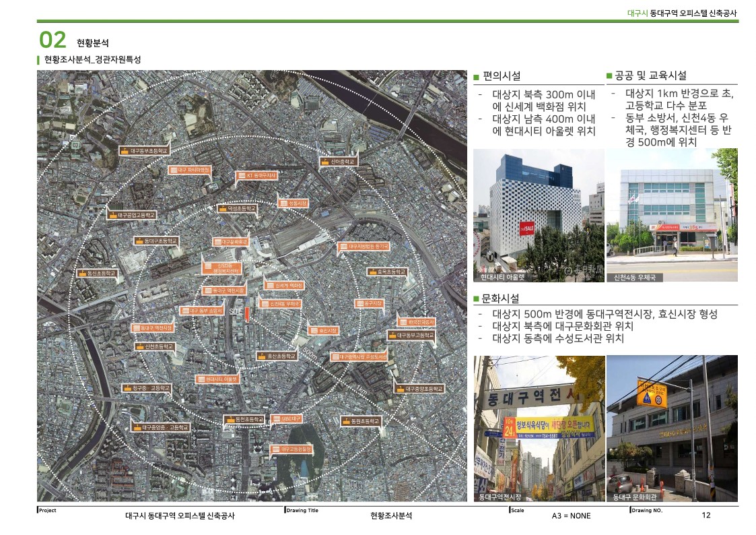756x535 pixels.
Task: Select the 대구 파티마병원 map label
Action: point(189,170)
